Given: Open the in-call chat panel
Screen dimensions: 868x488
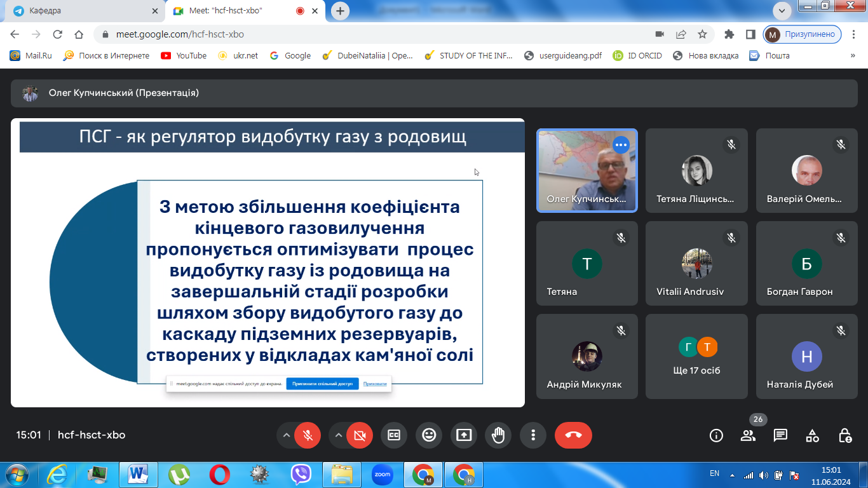Looking at the screenshot, I should tap(780, 435).
